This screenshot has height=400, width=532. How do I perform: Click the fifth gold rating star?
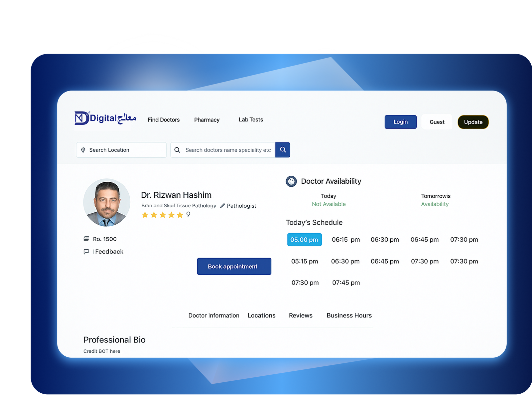coord(180,215)
